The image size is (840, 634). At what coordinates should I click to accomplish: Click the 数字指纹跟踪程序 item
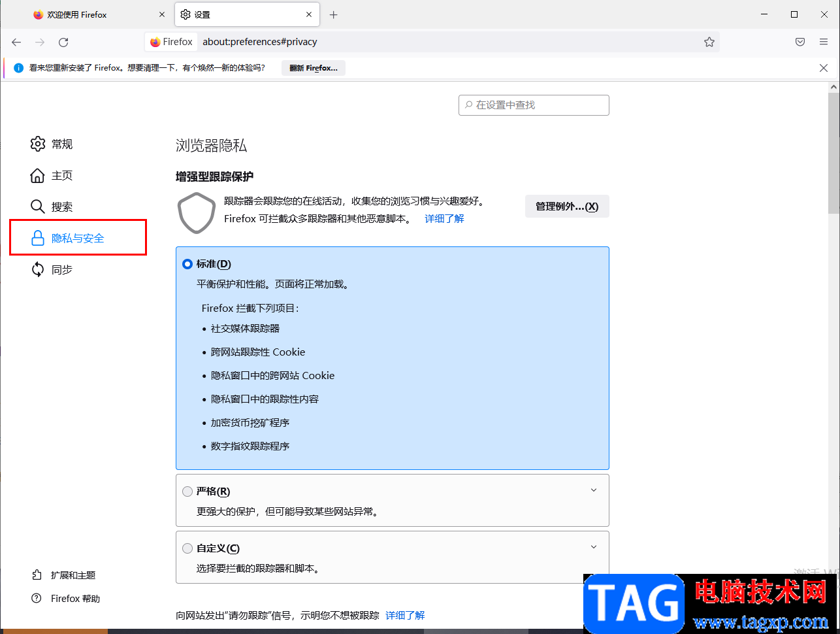(x=250, y=446)
